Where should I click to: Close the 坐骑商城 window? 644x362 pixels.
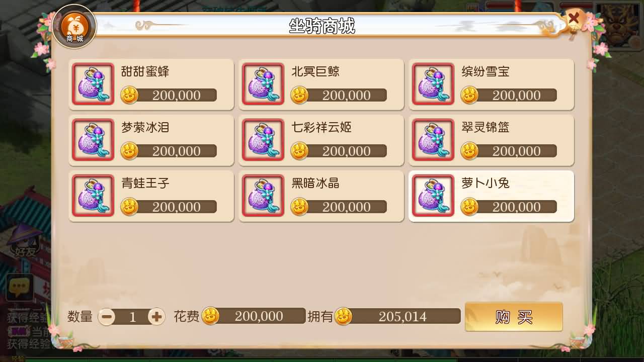tap(574, 20)
